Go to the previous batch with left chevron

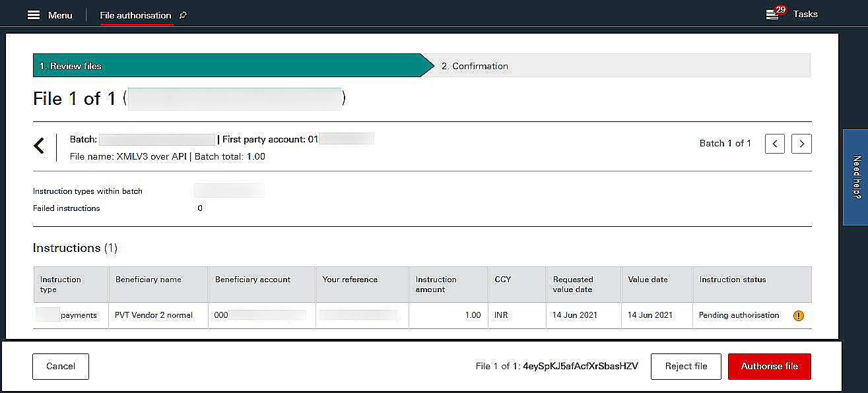(x=774, y=143)
